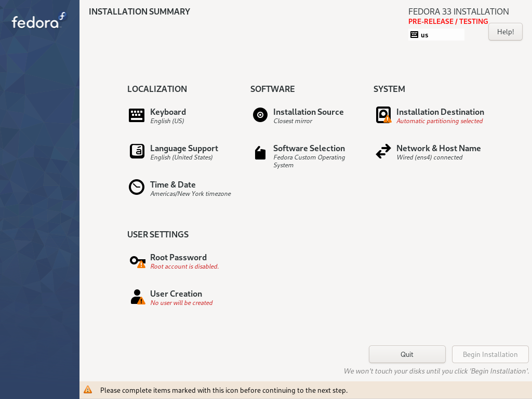Click 'Root account is disabled.' text
Screen dimensions: 532x399
click(184, 267)
